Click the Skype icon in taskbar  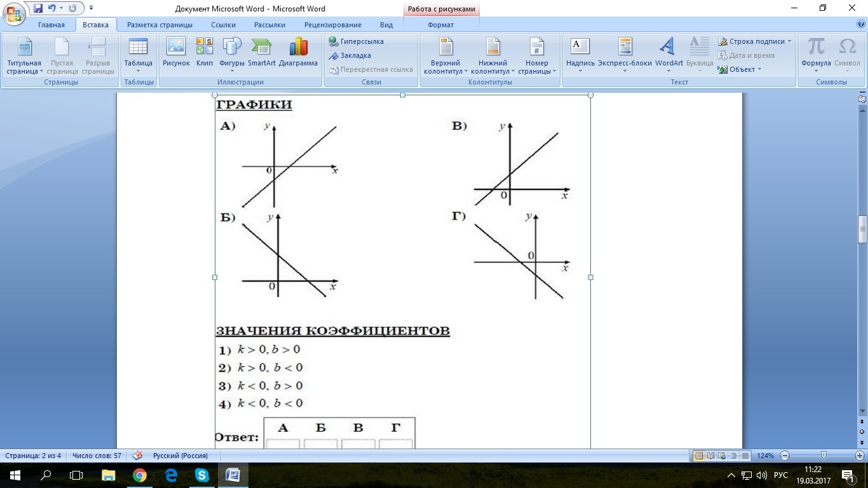coord(202,475)
